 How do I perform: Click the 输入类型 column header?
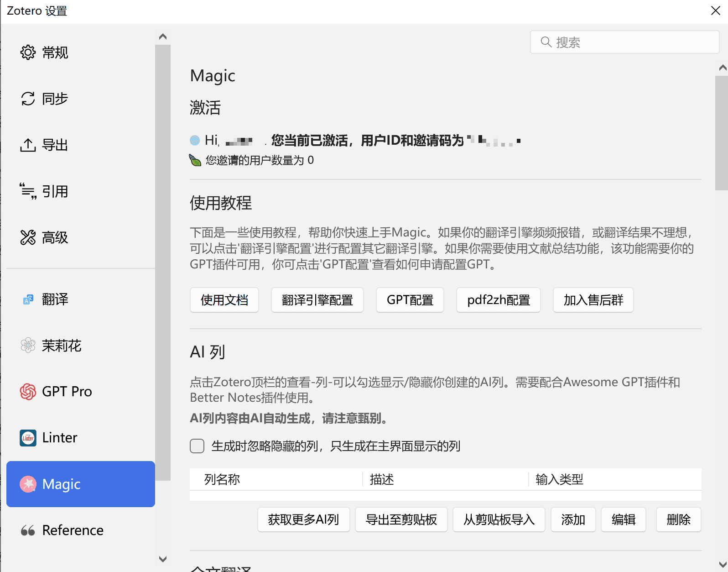615,479
